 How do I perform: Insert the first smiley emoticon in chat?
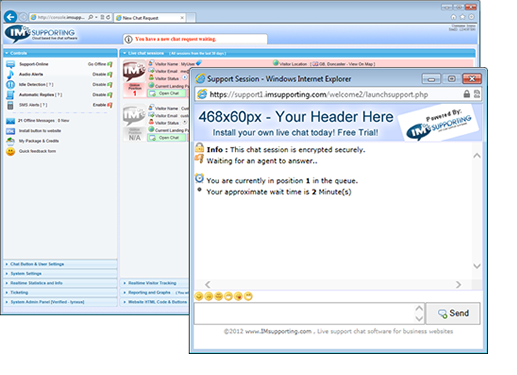tap(199, 296)
